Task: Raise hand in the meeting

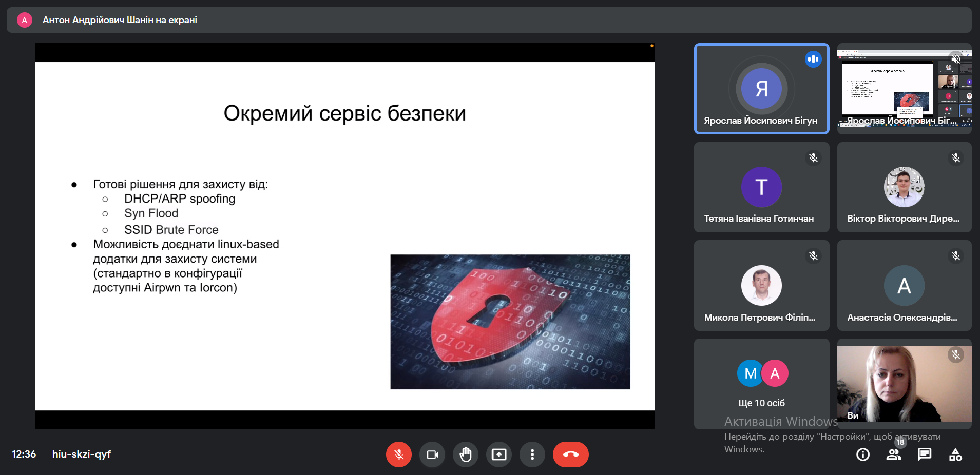Action: tap(466, 454)
